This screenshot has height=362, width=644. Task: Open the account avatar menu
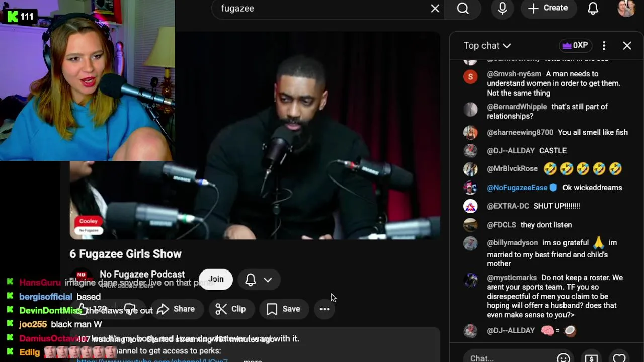coord(626,8)
